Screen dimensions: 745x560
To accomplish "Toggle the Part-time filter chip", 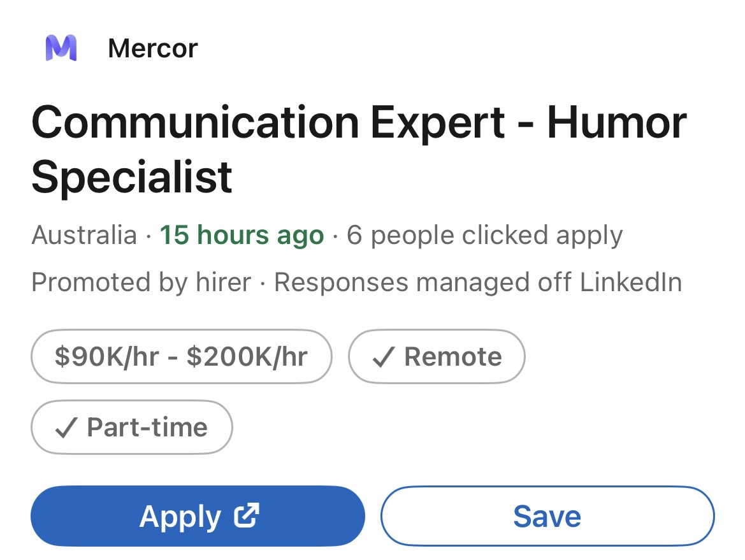I will tap(132, 427).
